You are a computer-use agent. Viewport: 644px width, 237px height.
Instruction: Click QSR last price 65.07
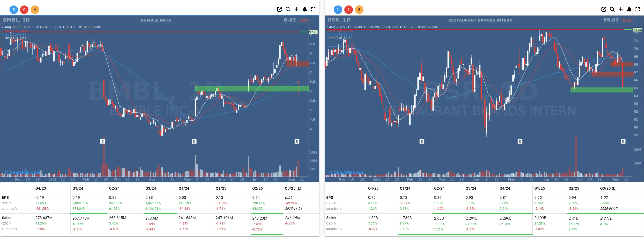pos(611,20)
